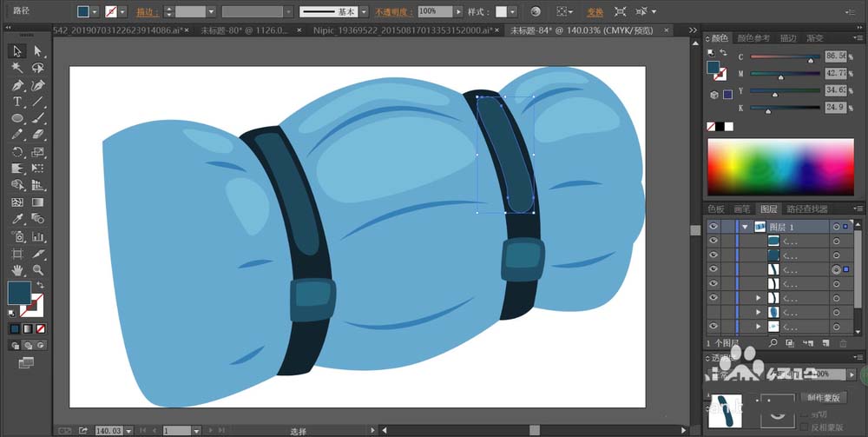Open the 颜色参考 panel tab

click(753, 38)
